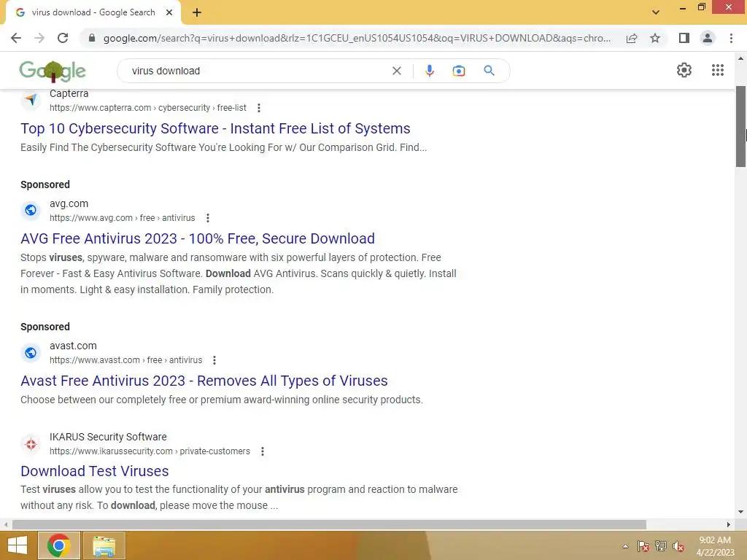Open File Explorer from taskbar
This screenshot has width=747, height=560.
pyautogui.click(x=104, y=545)
